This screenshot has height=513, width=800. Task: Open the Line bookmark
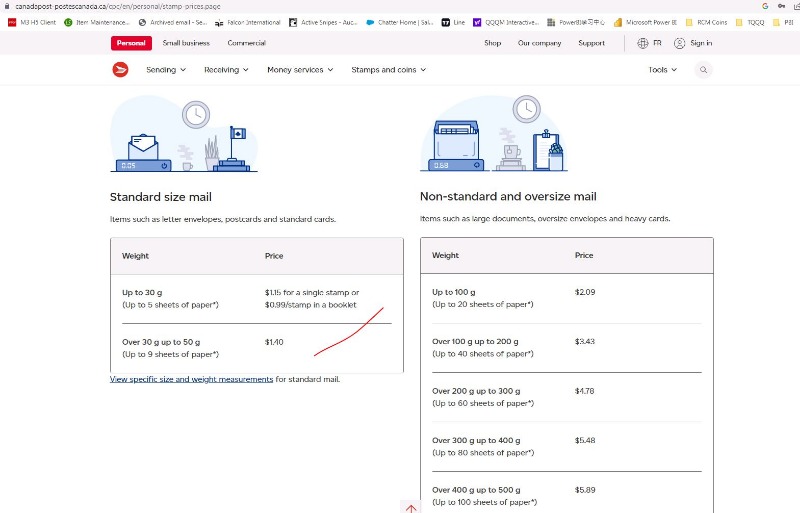tap(453, 22)
